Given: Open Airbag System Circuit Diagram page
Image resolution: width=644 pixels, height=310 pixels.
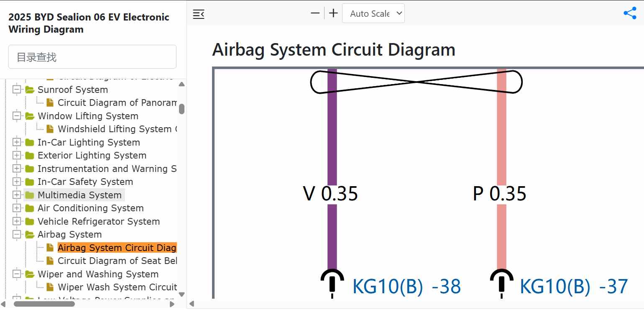Looking at the screenshot, I should point(117,248).
